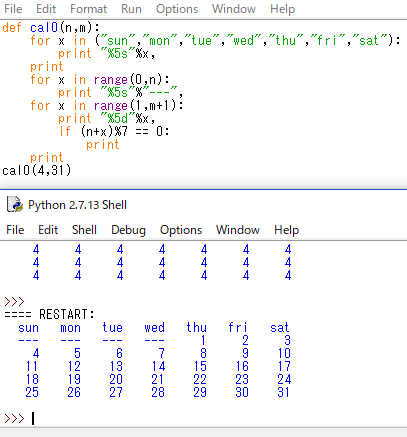This screenshot has height=437, width=407.
Task: Click the Python Shell window icon
Action: point(15,204)
